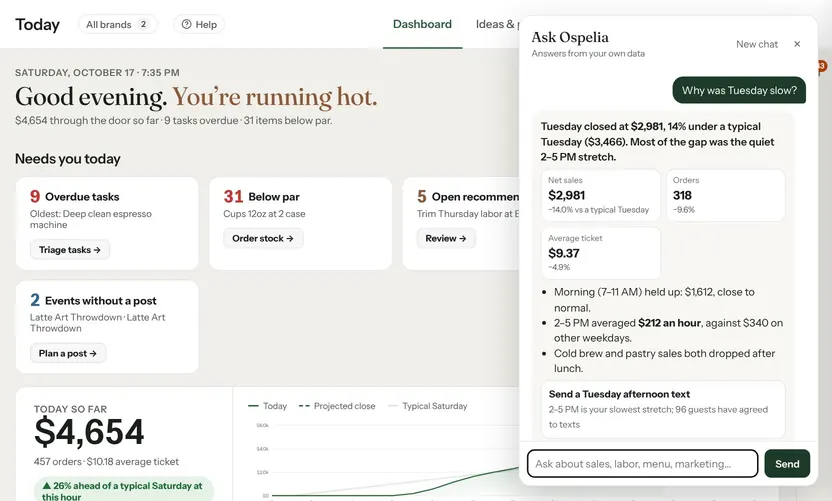Click the Plan a post button
This screenshot has height=501, width=832.
[68, 353]
